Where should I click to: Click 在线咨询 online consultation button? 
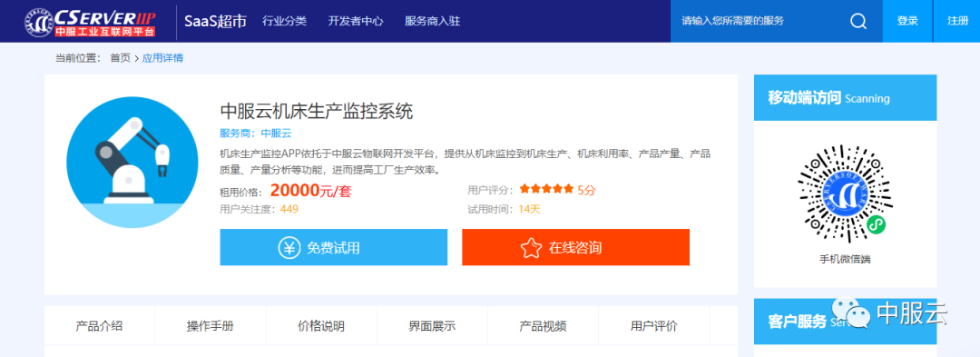click(575, 248)
